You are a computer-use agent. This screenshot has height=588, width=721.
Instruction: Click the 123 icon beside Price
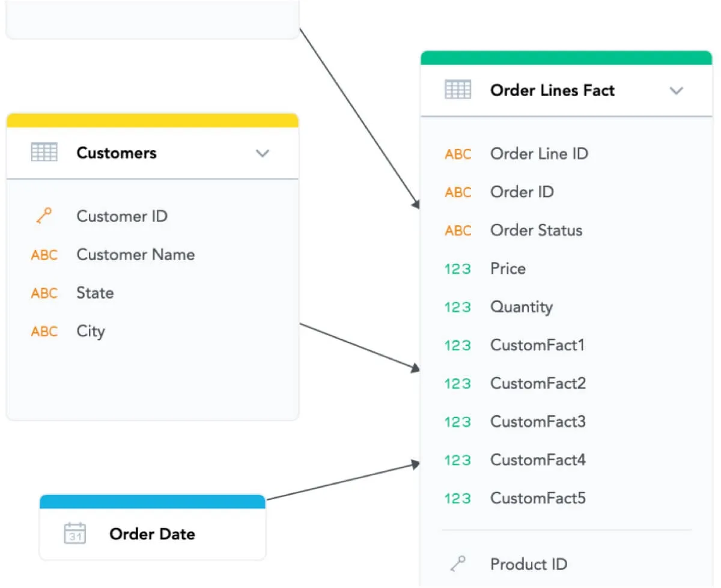tap(458, 268)
